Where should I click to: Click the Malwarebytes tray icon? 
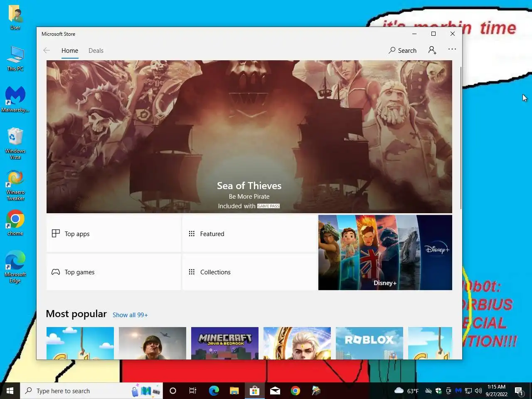(458, 391)
